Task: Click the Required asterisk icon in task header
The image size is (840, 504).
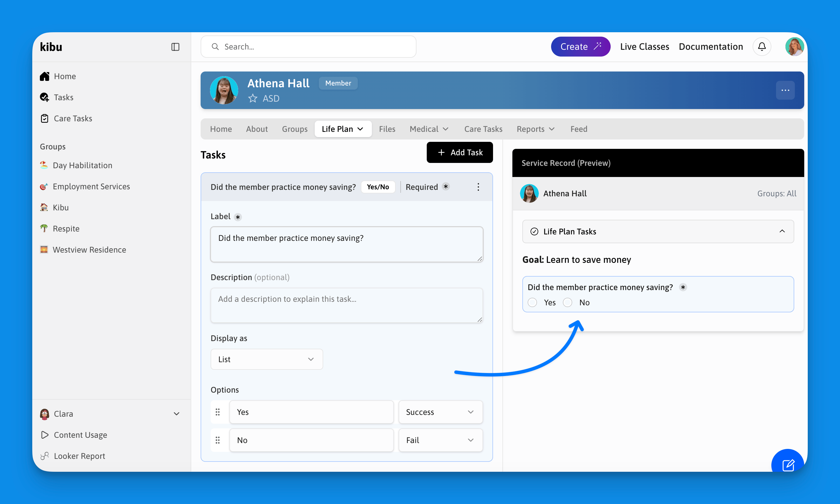Action: click(446, 186)
